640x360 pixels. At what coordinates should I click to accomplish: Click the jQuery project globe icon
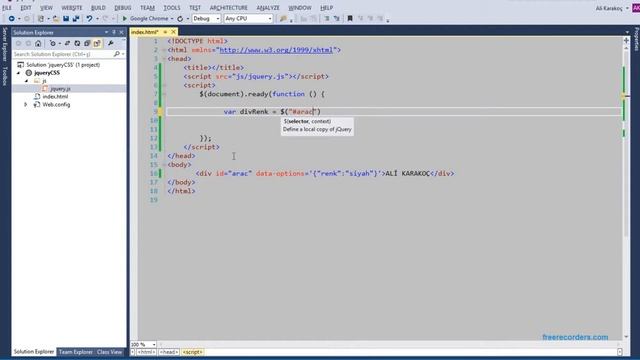[x=29, y=73]
